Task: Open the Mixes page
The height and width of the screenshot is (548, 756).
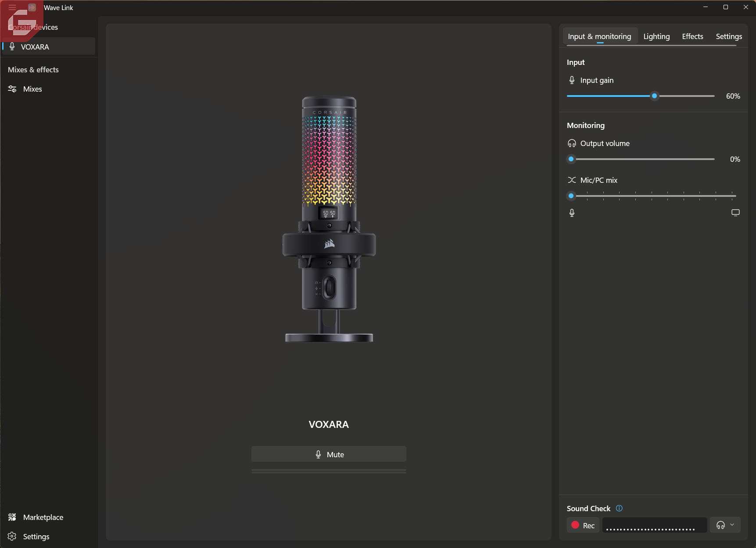Action: coord(49,89)
